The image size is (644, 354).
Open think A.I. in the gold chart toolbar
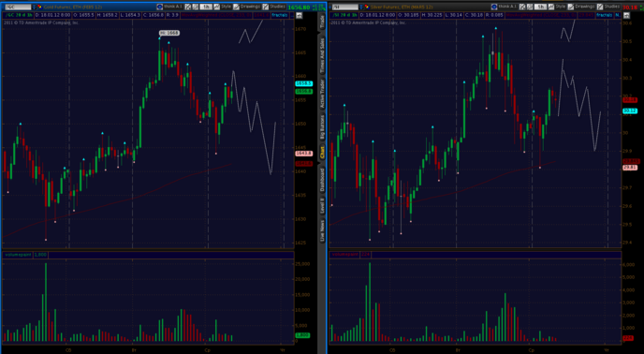point(173,7)
